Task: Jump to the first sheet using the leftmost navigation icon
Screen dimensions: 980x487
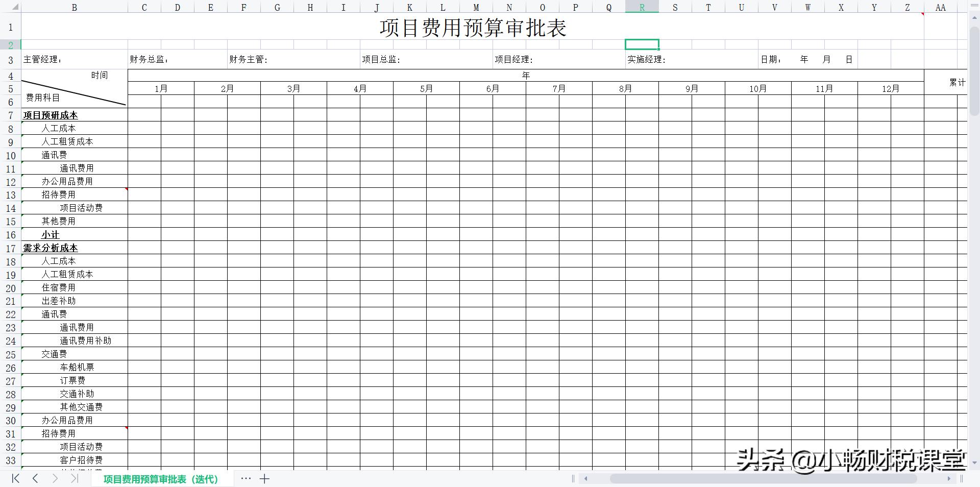Action: point(14,479)
